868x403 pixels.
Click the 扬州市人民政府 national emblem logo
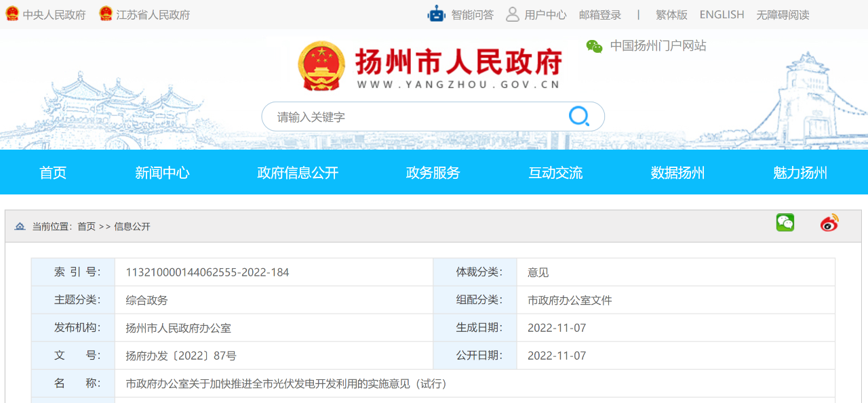(322, 66)
